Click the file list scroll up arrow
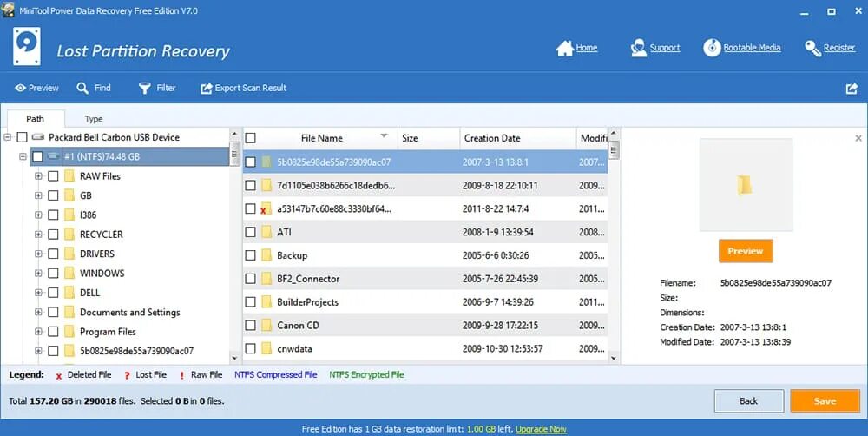The height and width of the screenshot is (436, 868). [614, 134]
